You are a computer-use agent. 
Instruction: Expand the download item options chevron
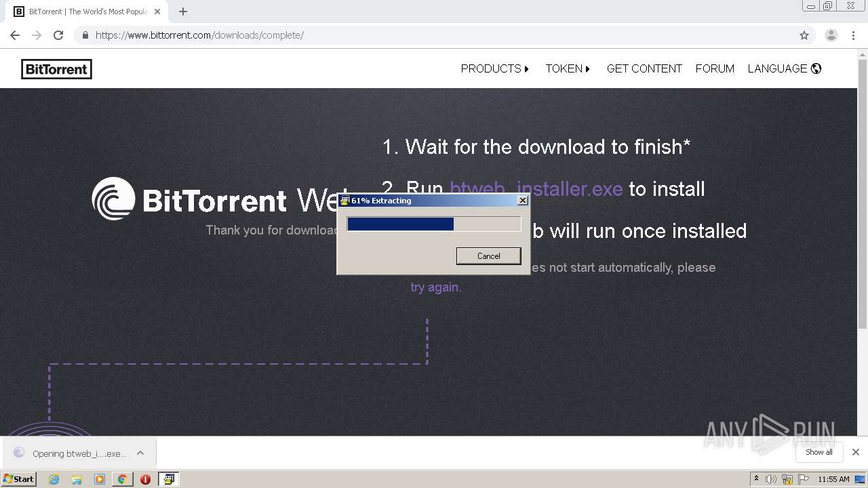point(140,453)
